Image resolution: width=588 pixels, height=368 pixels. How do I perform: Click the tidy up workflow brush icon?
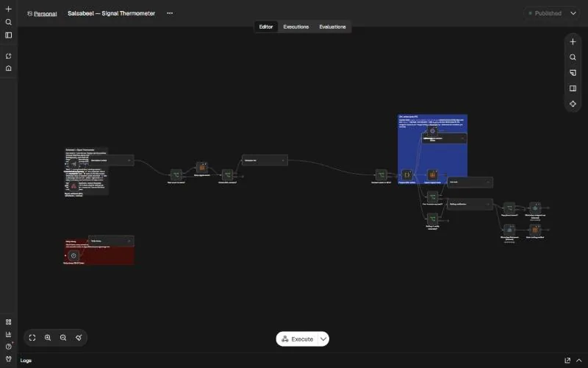pyautogui.click(x=79, y=338)
